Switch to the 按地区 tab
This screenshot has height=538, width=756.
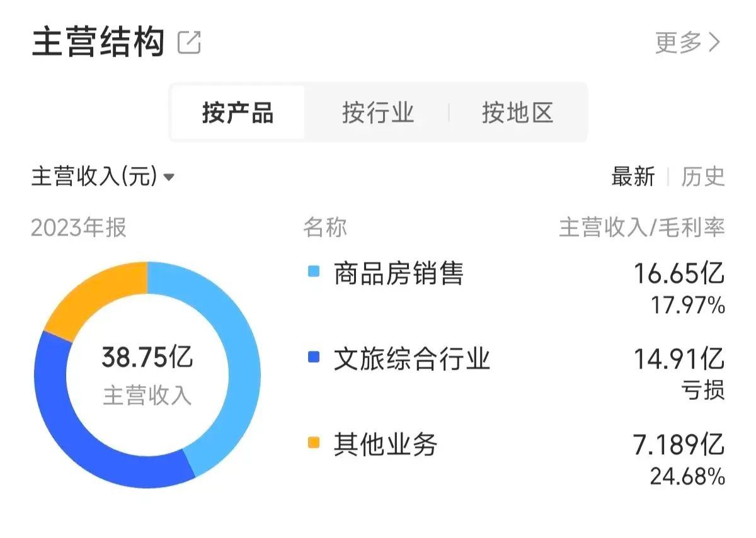click(x=518, y=113)
